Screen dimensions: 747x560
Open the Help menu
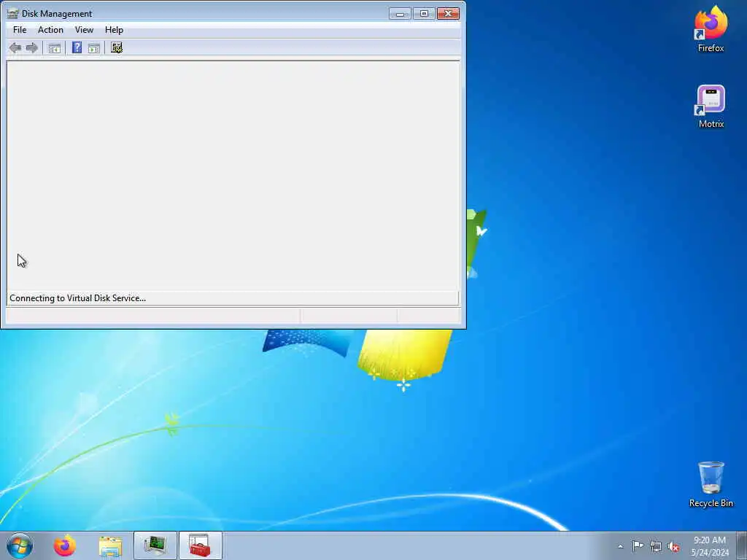click(x=114, y=29)
